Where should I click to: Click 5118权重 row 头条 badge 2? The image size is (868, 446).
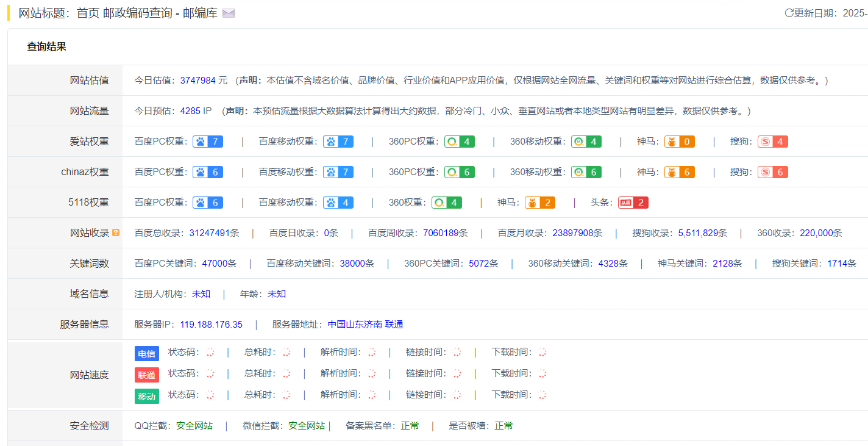pos(633,203)
